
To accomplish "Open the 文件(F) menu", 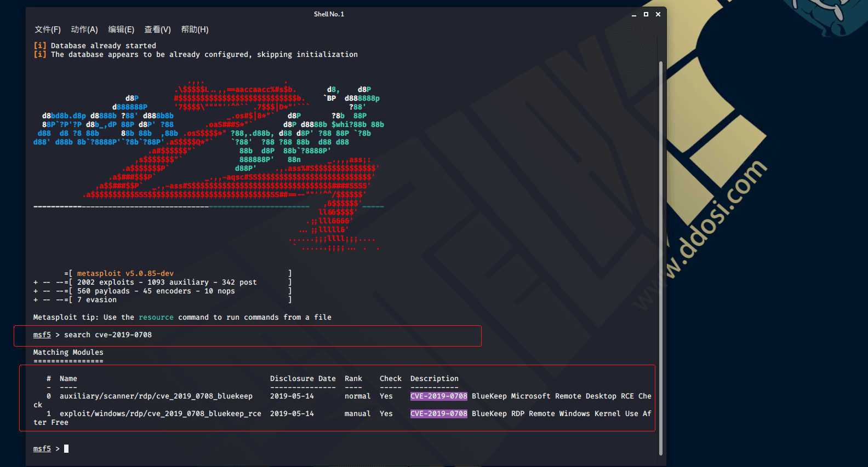I will point(48,30).
